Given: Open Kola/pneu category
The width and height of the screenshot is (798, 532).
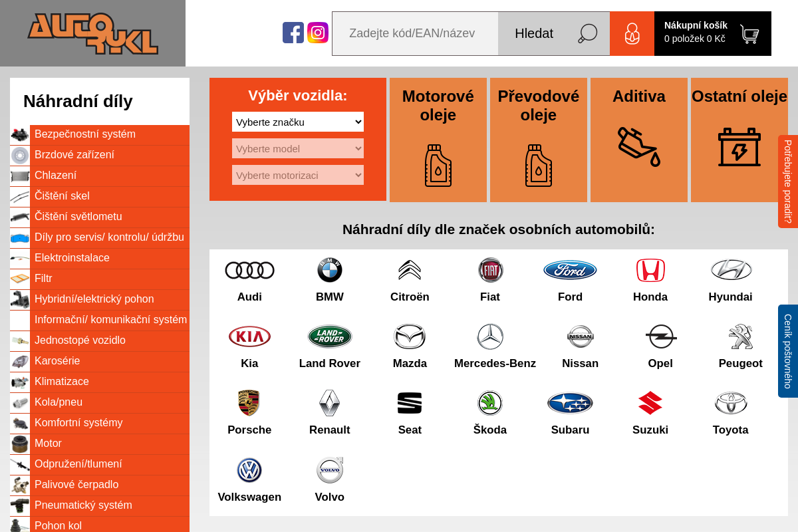Looking at the screenshot, I should [100, 403].
